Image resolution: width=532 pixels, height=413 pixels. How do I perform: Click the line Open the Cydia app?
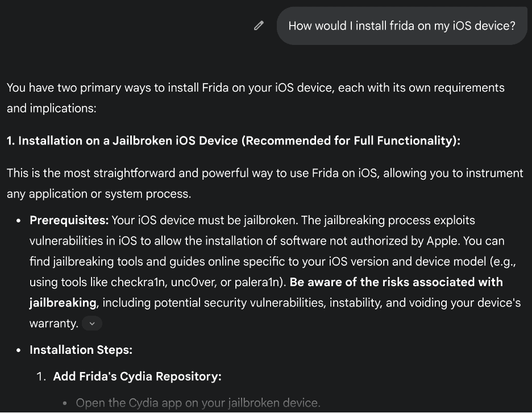198,403
